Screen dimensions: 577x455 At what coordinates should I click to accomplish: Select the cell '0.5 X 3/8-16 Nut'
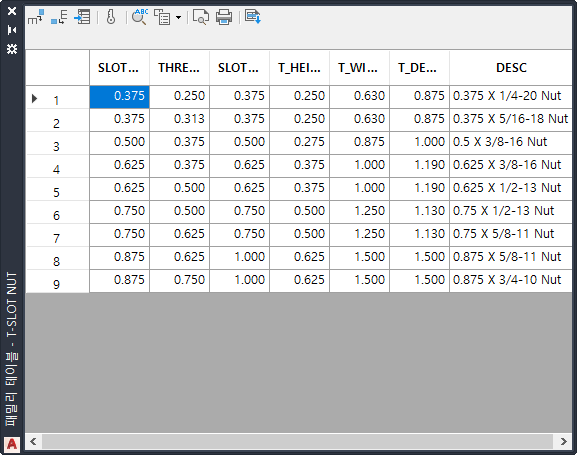[x=511, y=142]
